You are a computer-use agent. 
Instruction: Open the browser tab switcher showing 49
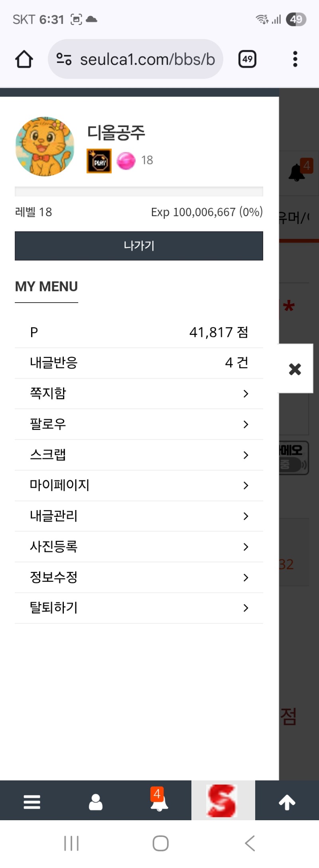click(247, 59)
